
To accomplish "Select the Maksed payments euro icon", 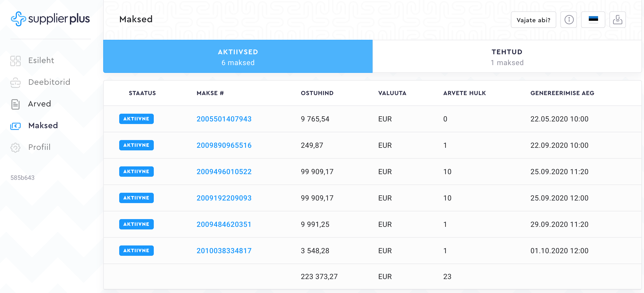I will pos(15,126).
